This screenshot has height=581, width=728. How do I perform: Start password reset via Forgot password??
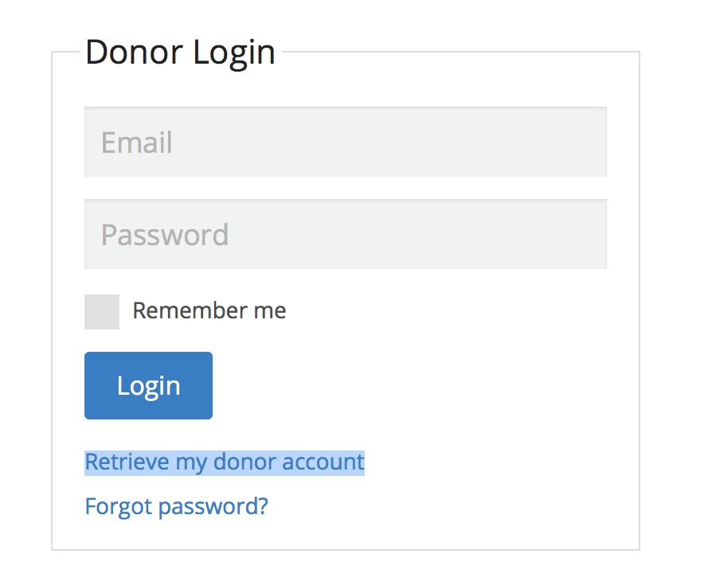(176, 506)
